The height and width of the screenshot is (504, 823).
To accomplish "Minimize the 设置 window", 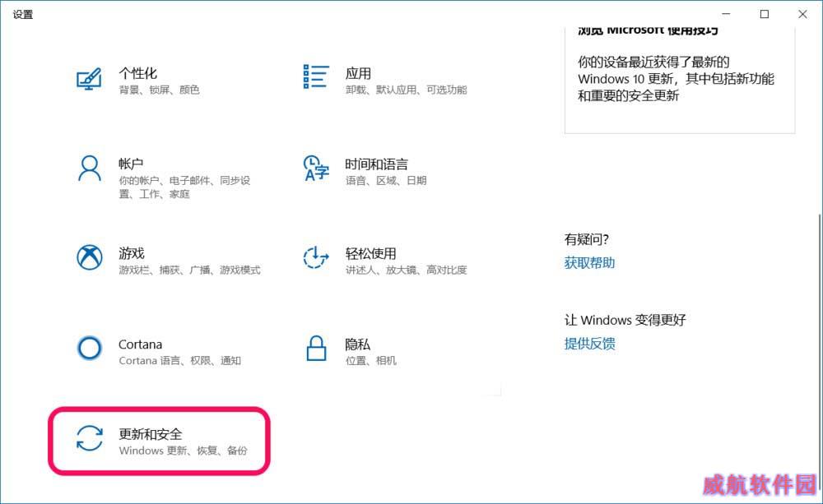I will [x=726, y=14].
